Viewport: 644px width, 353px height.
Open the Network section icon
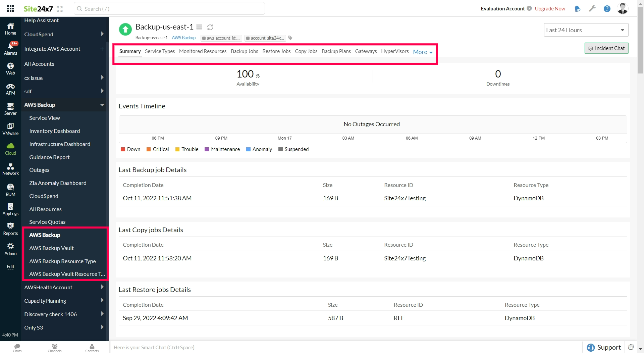click(10, 169)
